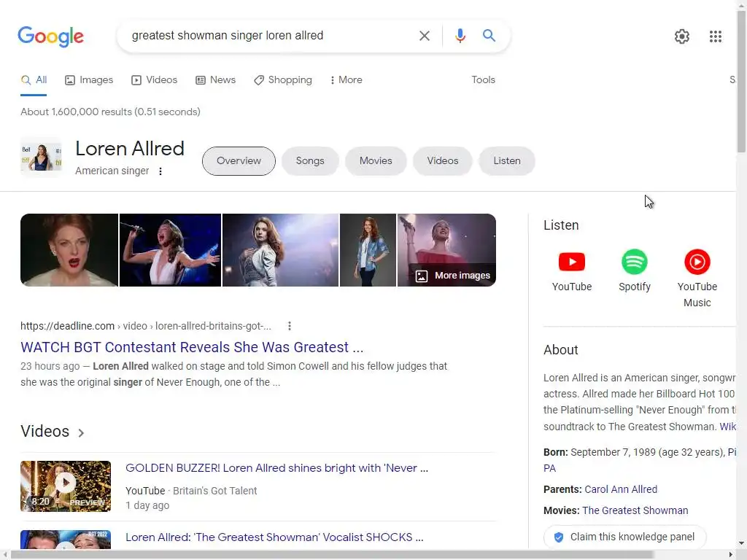Submit search with magnifying glass icon
Viewport: 747px width, 560px height.
point(489,35)
